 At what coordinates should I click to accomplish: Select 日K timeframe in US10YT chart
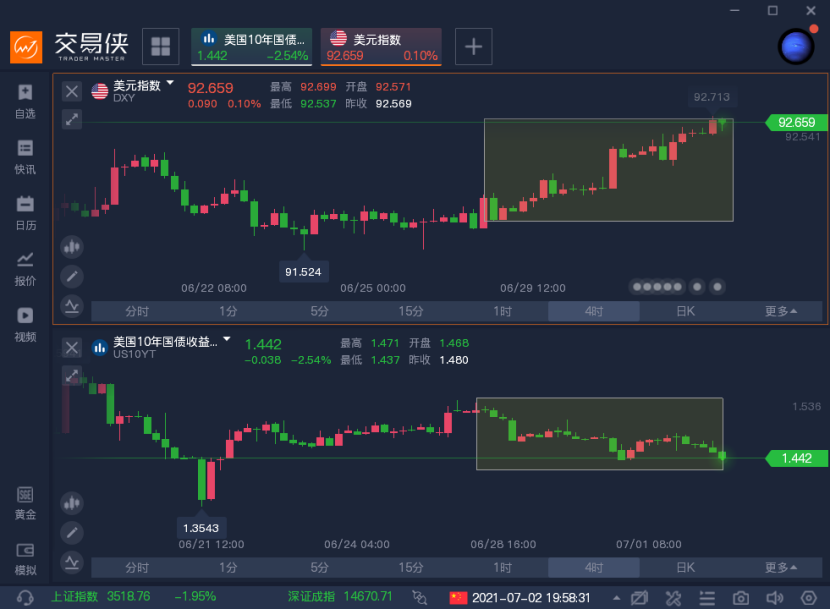pyautogui.click(x=685, y=568)
